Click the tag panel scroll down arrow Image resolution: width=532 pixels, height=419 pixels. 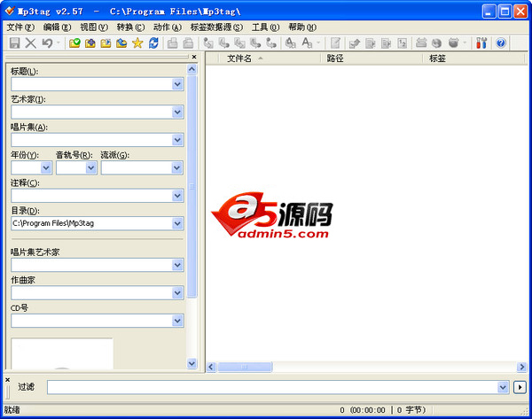[x=192, y=363]
